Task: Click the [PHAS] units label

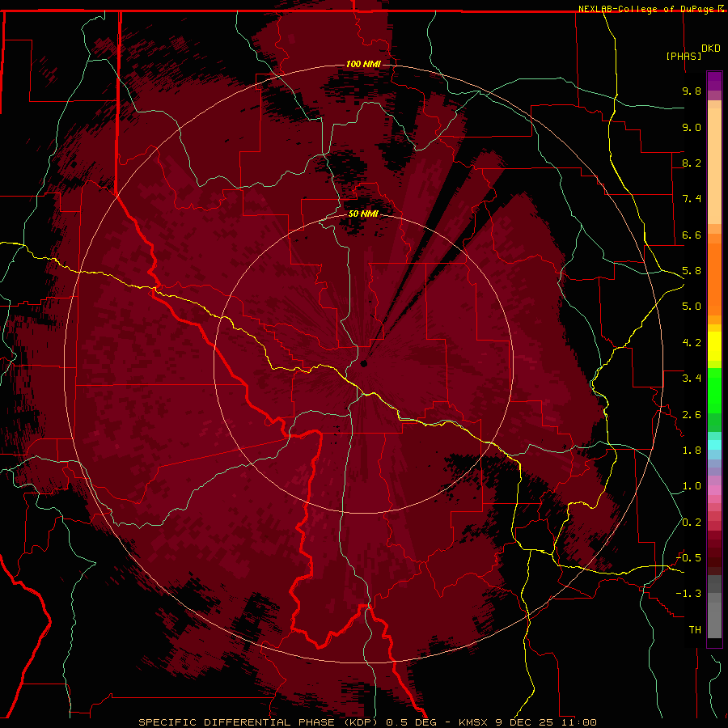Action: pos(684,56)
